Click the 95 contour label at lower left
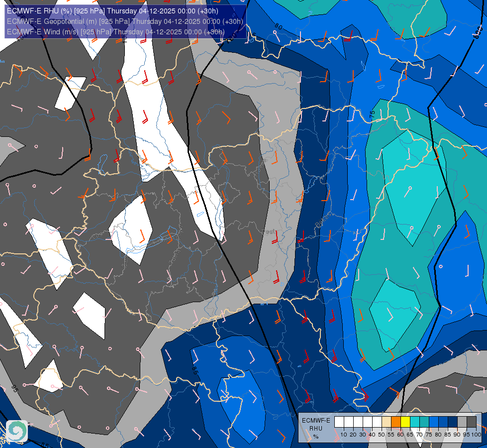This screenshot has width=487, height=448. coord(14,388)
